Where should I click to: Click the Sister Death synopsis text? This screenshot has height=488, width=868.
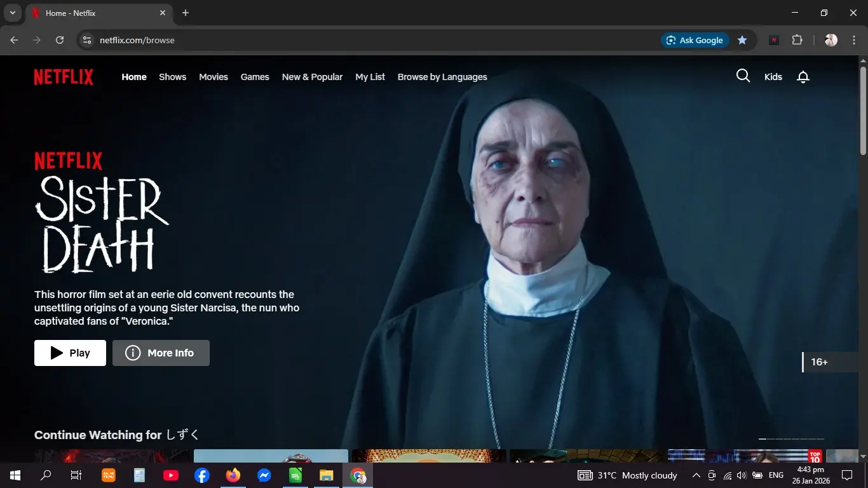pyautogui.click(x=166, y=308)
